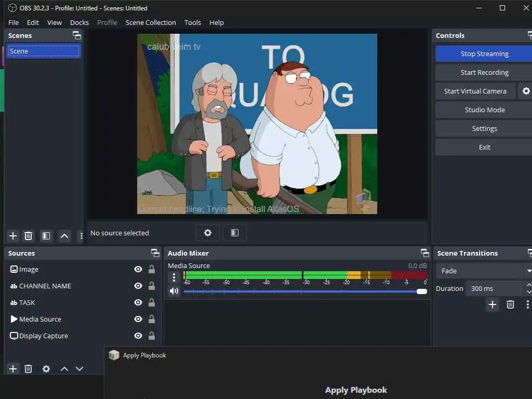Undock the Sources panel
Image resolution: width=532 pixels, height=399 pixels.
point(155,253)
